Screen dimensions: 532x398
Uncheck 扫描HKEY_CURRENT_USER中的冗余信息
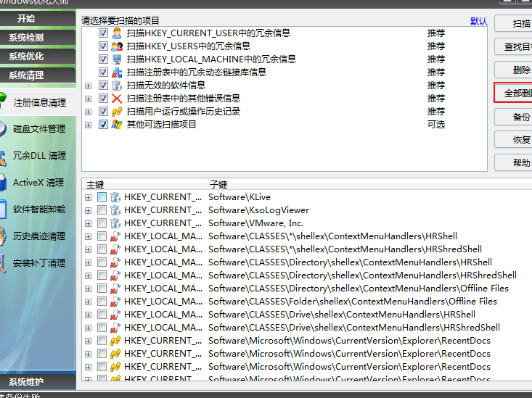pyautogui.click(x=103, y=33)
